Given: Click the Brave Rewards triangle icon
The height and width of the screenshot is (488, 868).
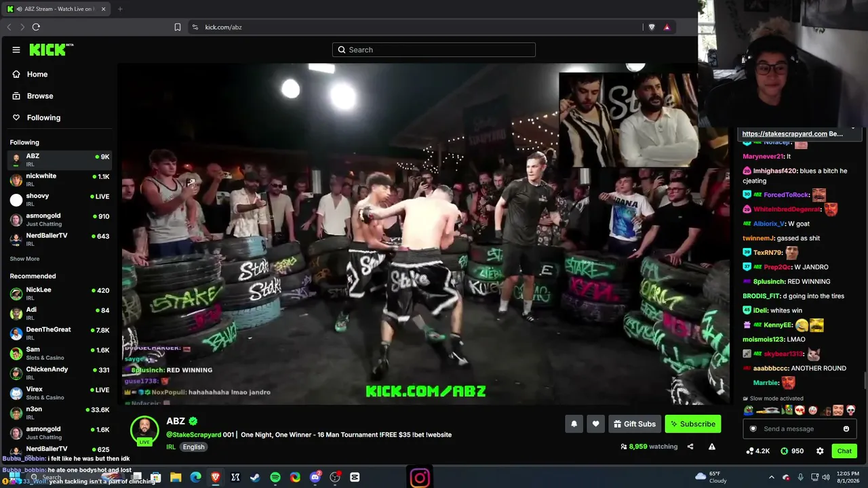Looking at the screenshot, I should point(667,27).
